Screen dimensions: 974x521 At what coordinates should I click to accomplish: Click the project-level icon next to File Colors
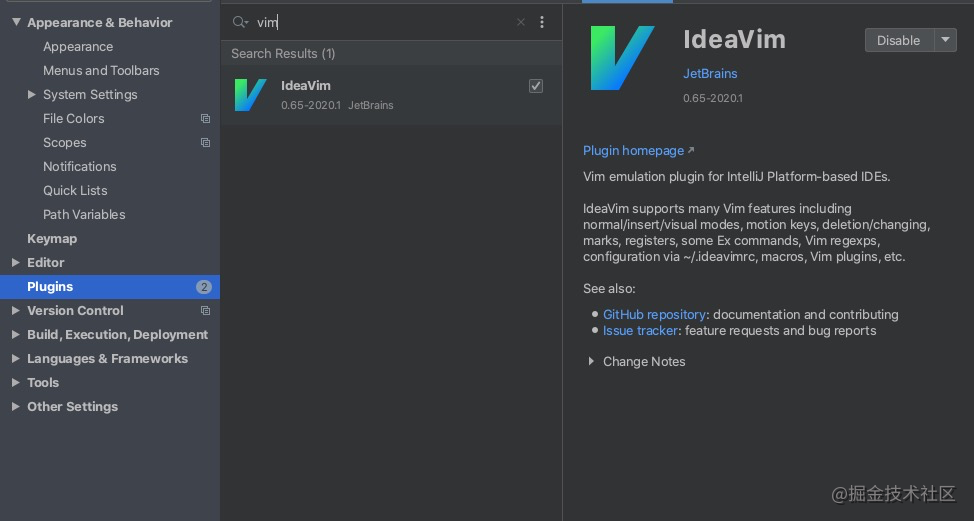click(x=205, y=119)
